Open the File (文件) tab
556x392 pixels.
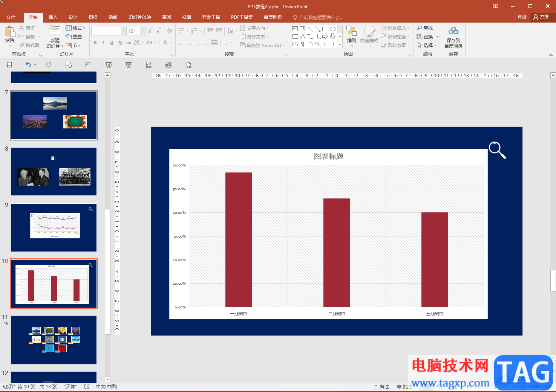11,17
